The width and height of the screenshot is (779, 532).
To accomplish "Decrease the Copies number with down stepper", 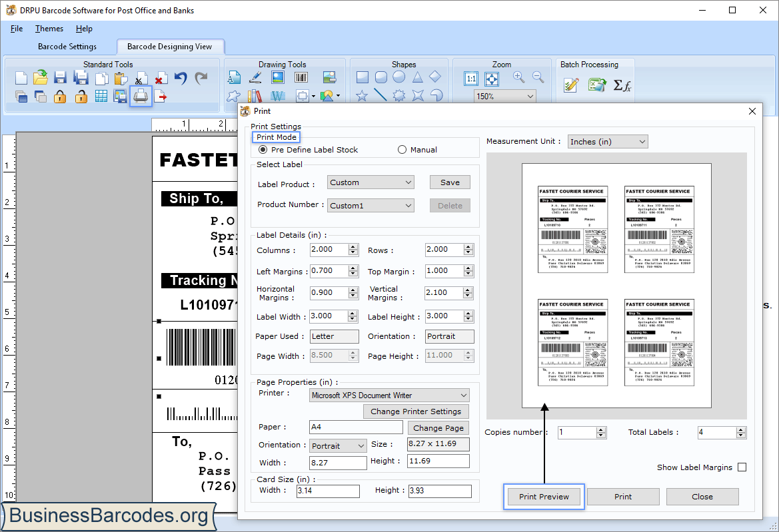I will click(x=601, y=435).
